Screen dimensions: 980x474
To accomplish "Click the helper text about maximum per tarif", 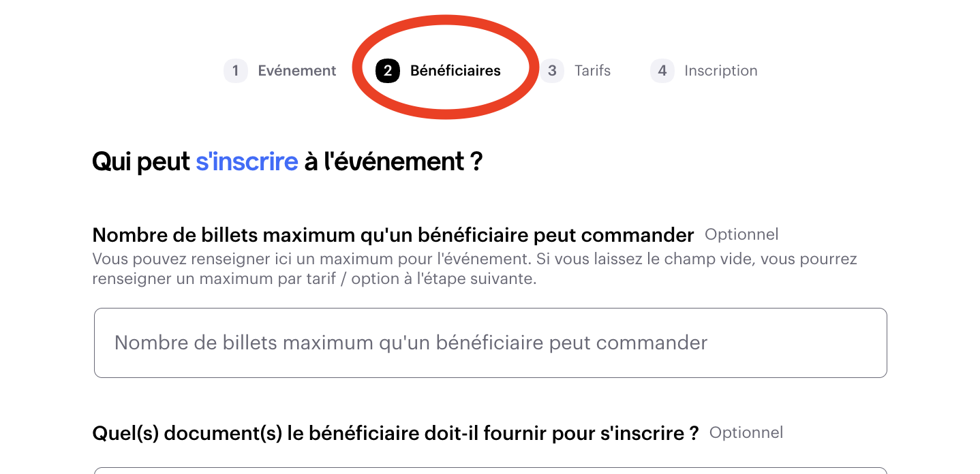I will (x=314, y=279).
